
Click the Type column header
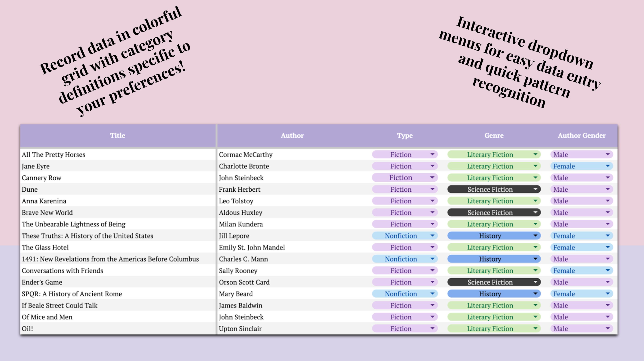pos(405,135)
